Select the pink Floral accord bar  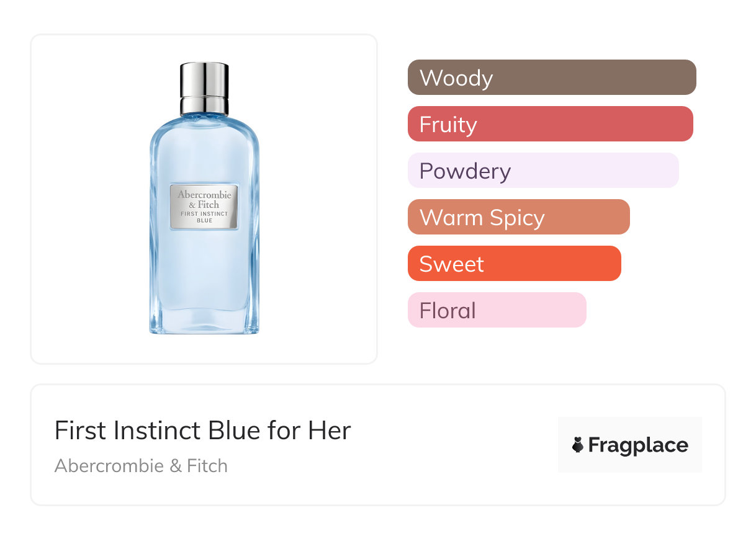pyautogui.click(x=497, y=310)
